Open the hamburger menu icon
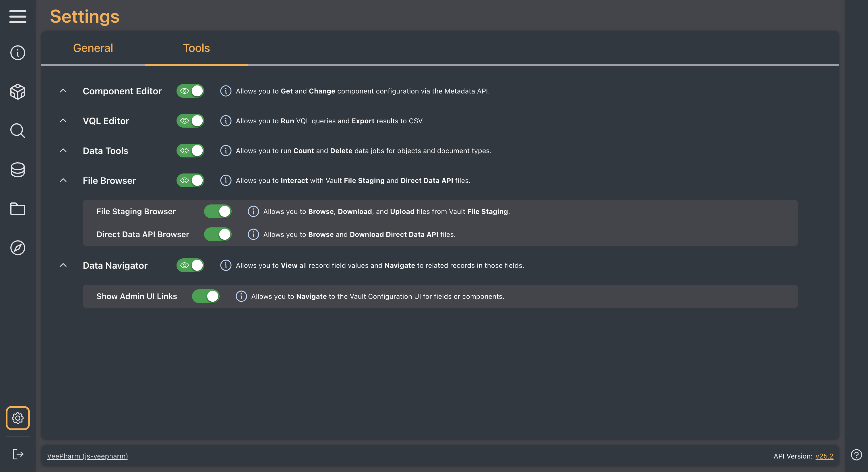The height and width of the screenshot is (472, 868). pos(18,17)
